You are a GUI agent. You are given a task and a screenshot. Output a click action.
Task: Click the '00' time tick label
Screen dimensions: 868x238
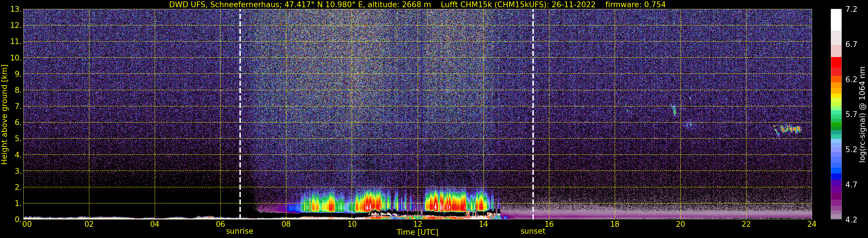27,224
